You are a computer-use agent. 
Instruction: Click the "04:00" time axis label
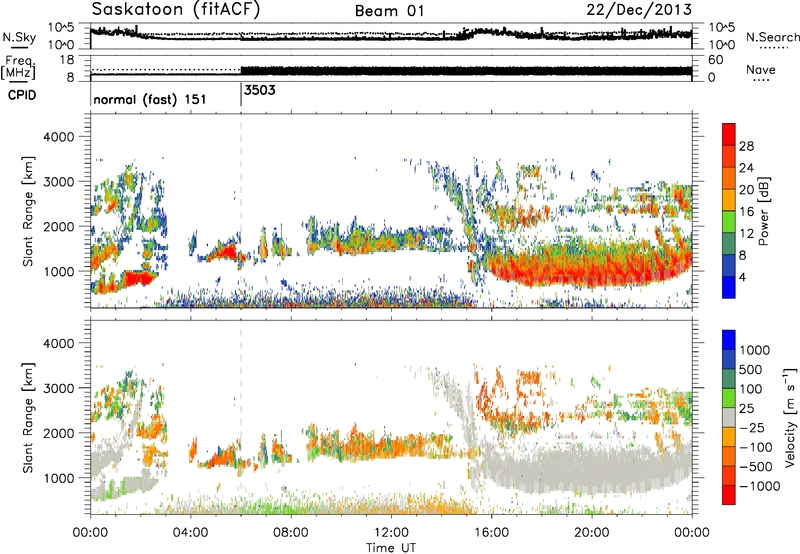click(x=190, y=533)
